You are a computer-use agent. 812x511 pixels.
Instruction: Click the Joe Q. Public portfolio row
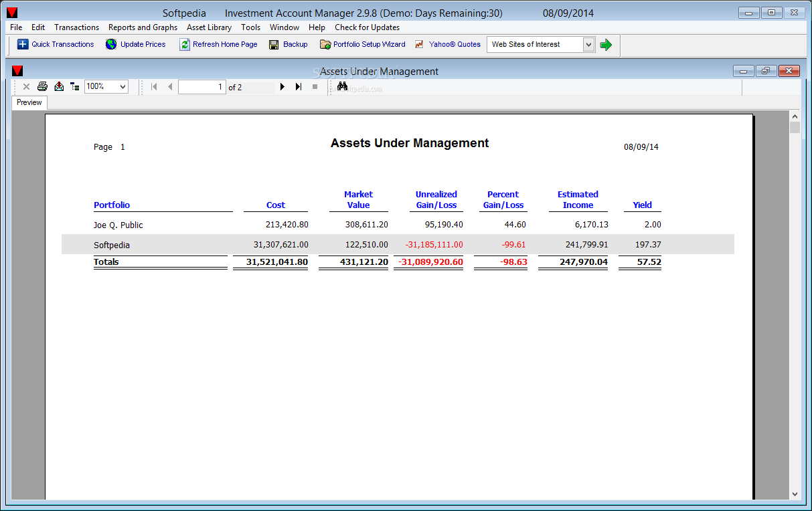pyautogui.click(x=118, y=225)
